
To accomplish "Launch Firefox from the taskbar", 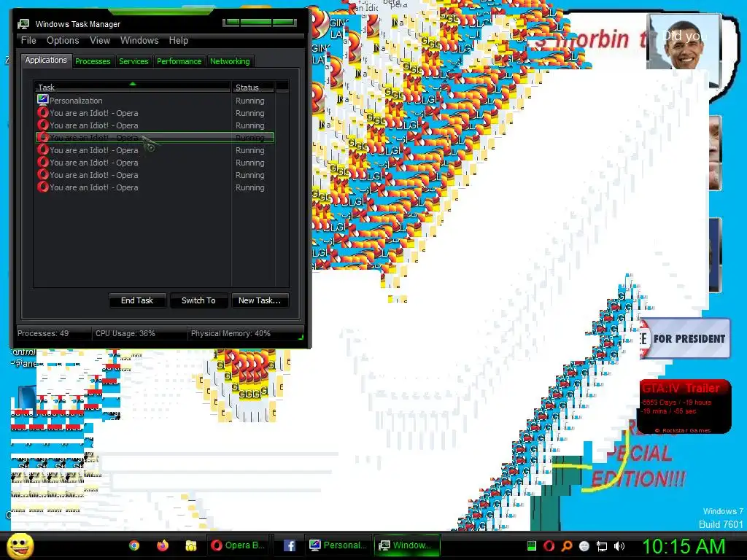I will coord(163,545).
